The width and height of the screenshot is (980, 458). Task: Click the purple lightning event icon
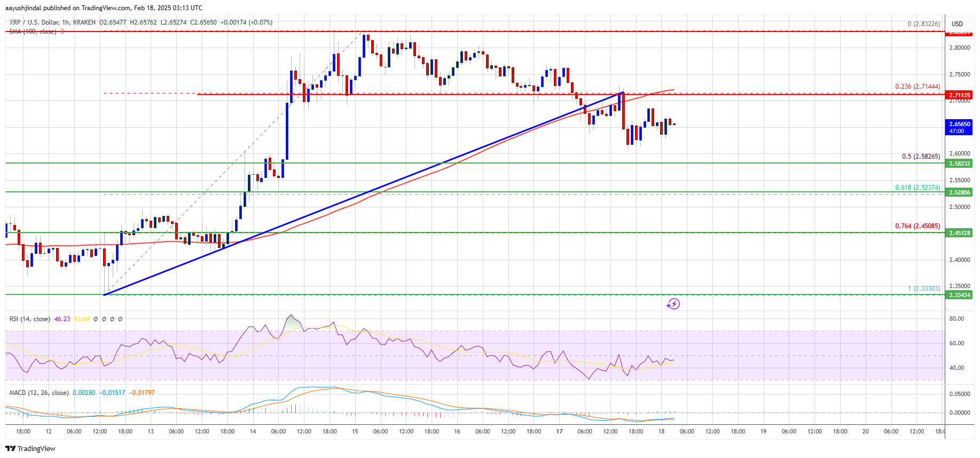tap(673, 304)
